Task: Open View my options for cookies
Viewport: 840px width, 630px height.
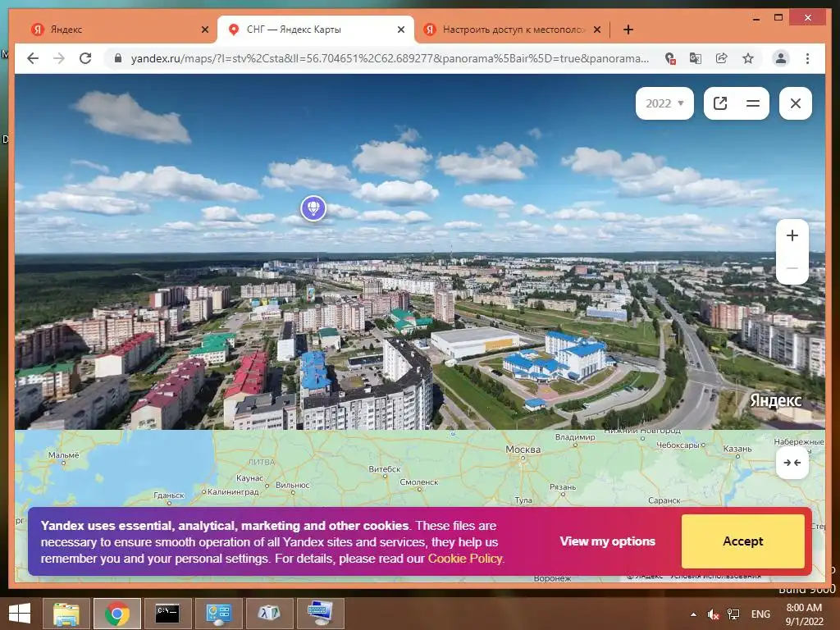Action: click(608, 541)
